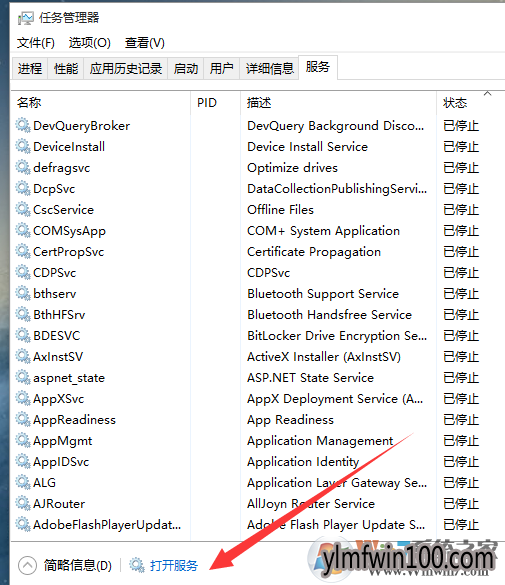The image size is (505, 585).
Task: Click 'Bluetooth Handsfree Service' description
Action: [329, 315]
